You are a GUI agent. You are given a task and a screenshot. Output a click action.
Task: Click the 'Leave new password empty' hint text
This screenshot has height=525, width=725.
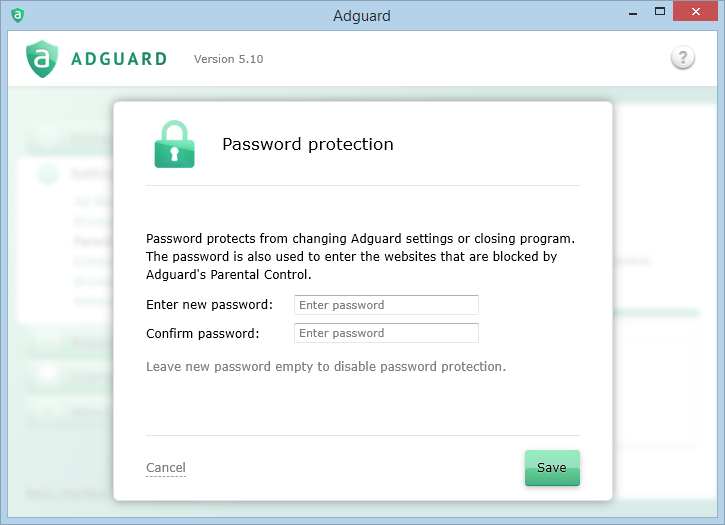pyautogui.click(x=326, y=367)
